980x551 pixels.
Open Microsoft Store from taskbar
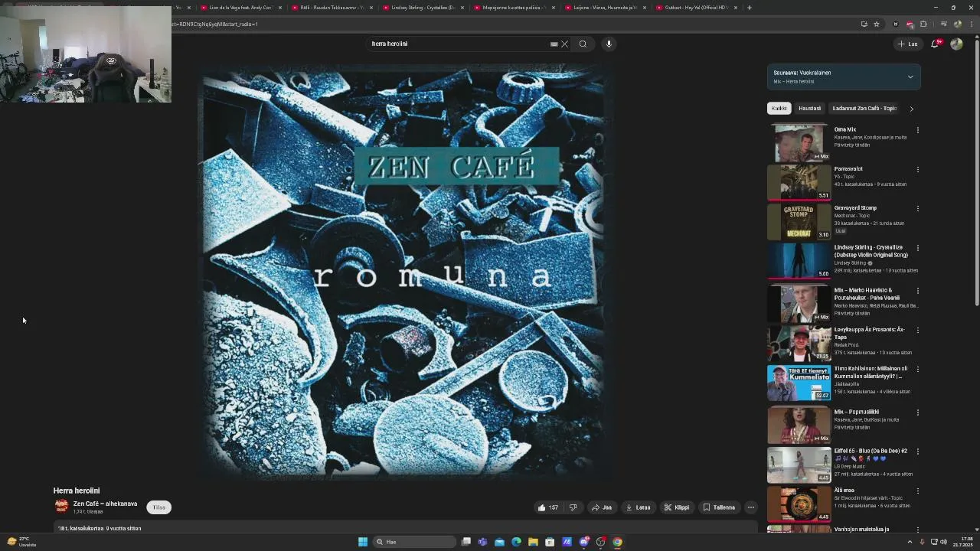point(550,542)
